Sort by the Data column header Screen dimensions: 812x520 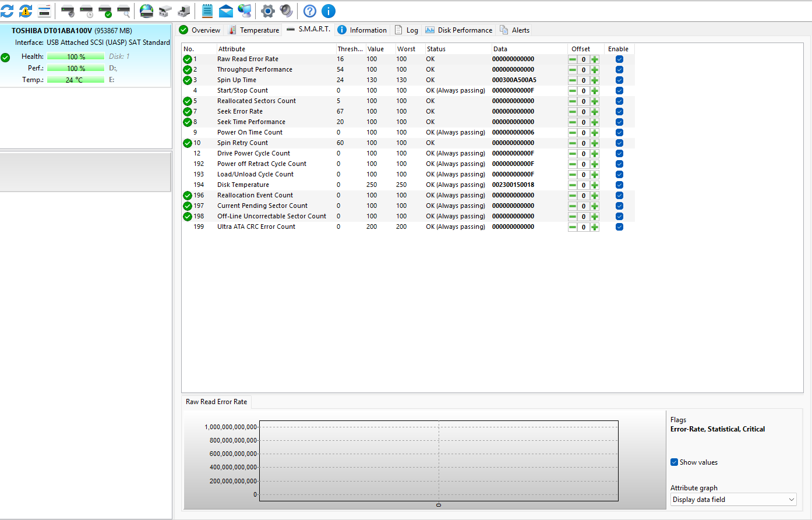[529, 49]
